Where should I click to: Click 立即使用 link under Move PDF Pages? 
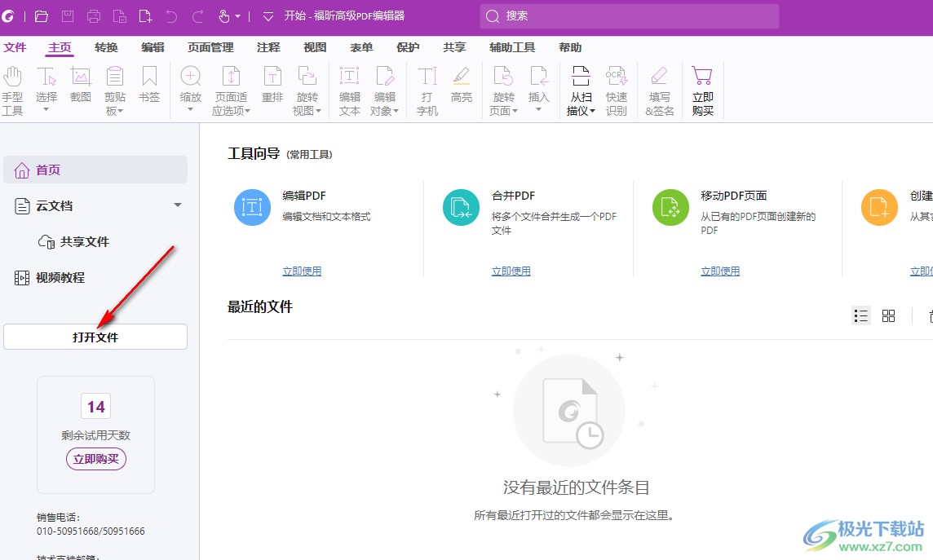coord(720,271)
